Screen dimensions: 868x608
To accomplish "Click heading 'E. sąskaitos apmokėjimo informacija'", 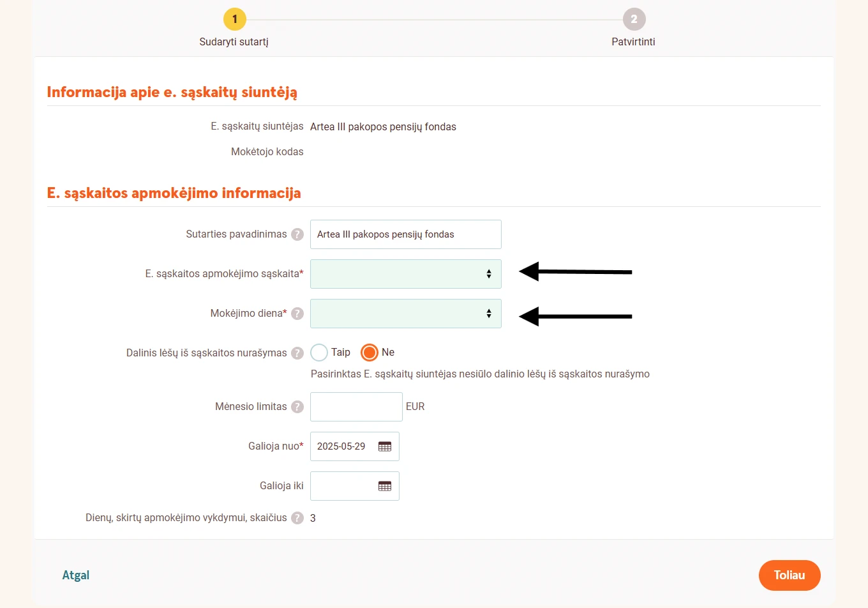I will (174, 194).
